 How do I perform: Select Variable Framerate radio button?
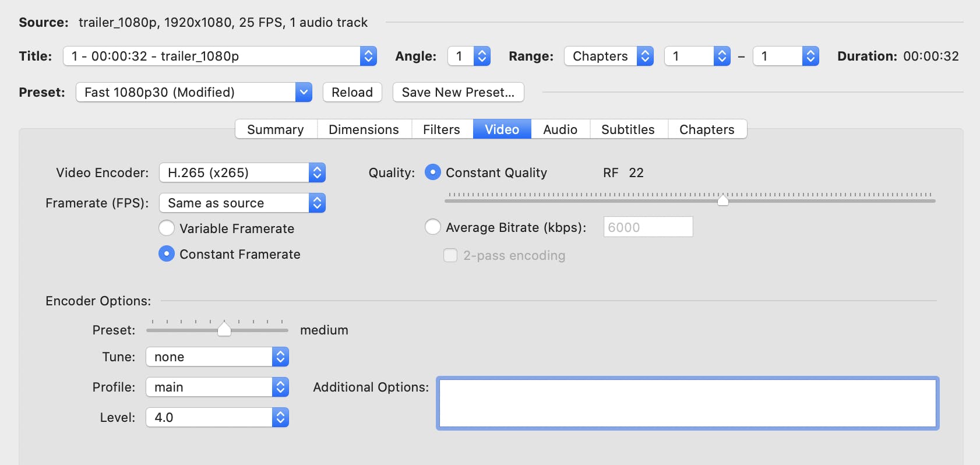[x=167, y=228]
